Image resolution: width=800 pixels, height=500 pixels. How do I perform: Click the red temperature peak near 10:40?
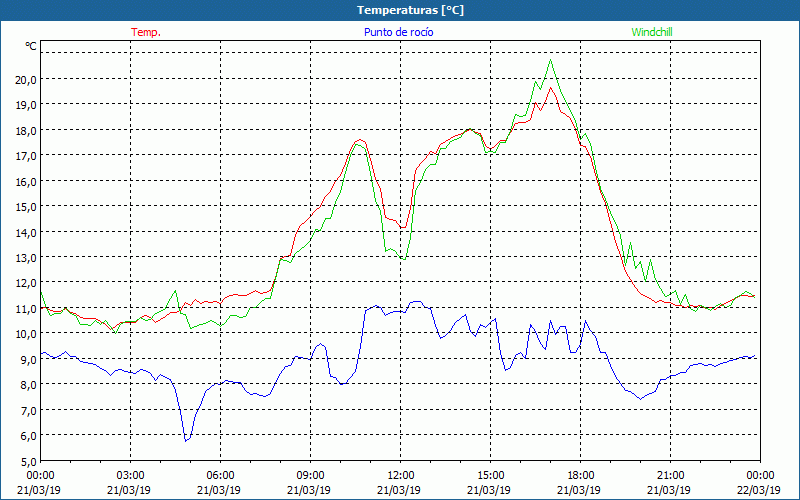[x=360, y=139]
